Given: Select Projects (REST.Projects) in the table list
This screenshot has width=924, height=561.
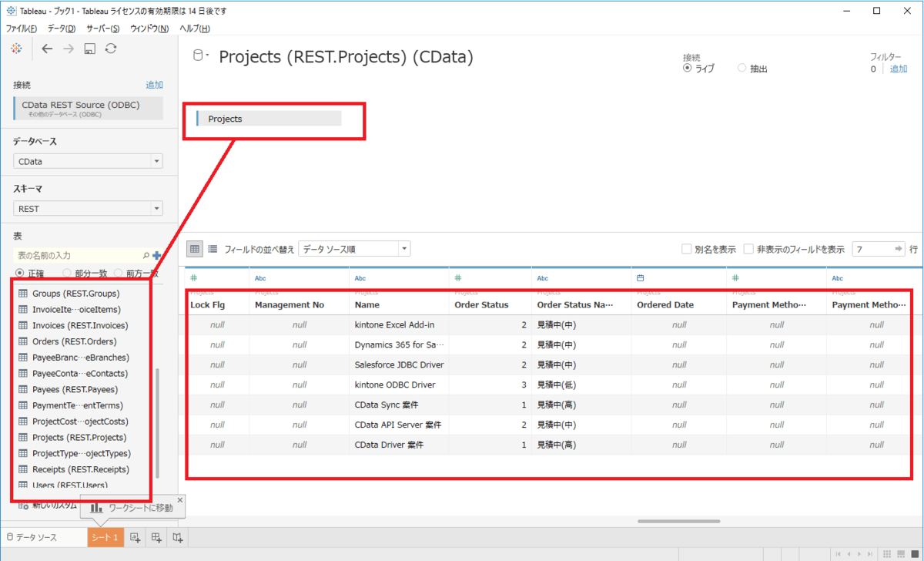Looking at the screenshot, I should (x=79, y=438).
